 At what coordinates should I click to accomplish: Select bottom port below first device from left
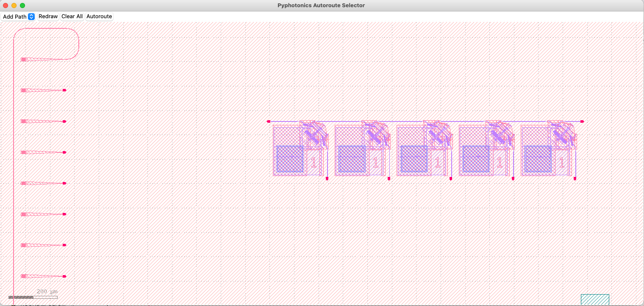click(x=327, y=179)
